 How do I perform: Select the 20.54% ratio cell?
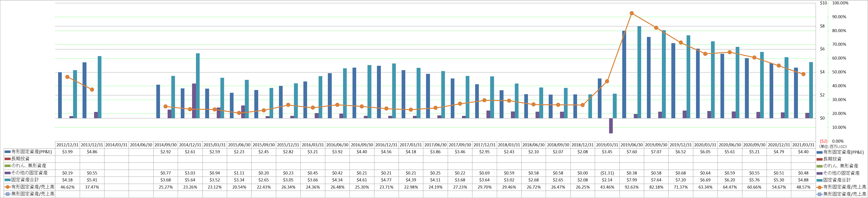click(x=239, y=187)
